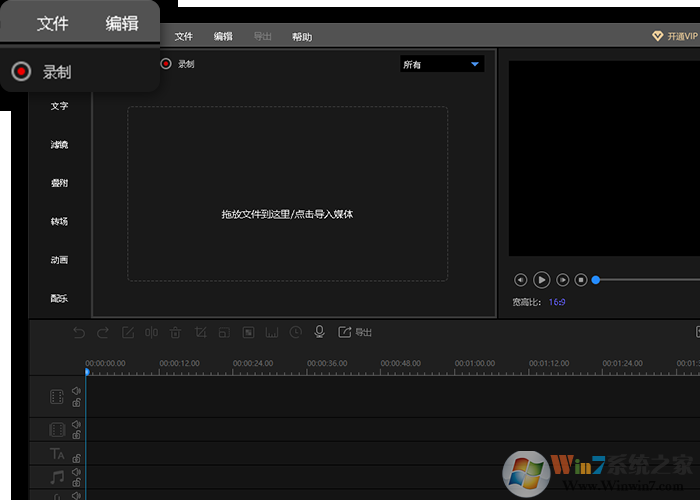
Task: Select the crop tool icon
Action: pyautogui.click(x=200, y=332)
